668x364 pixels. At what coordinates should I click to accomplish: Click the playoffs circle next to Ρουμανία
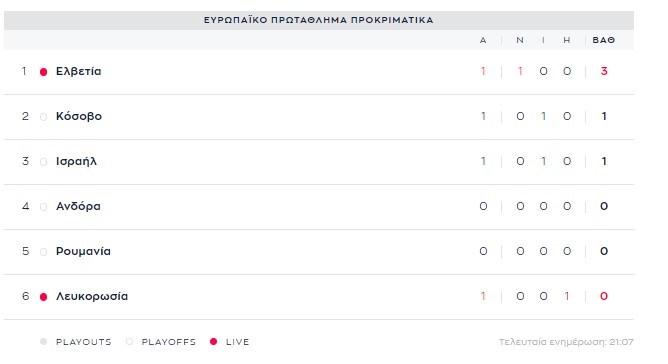(x=43, y=252)
